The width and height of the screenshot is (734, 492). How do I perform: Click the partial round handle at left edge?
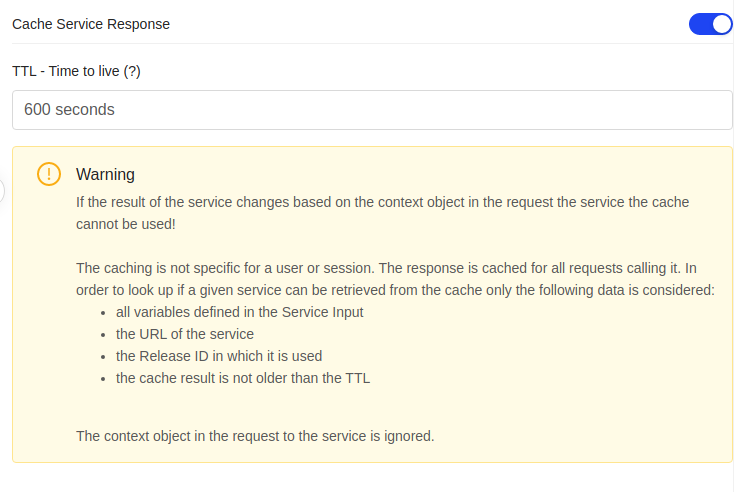(2, 191)
